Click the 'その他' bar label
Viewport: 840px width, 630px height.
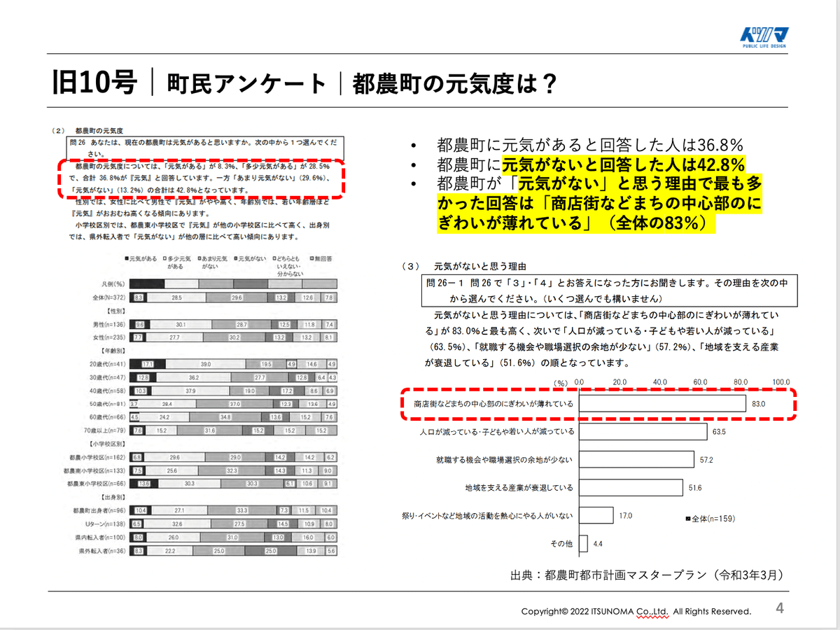pyautogui.click(x=561, y=544)
